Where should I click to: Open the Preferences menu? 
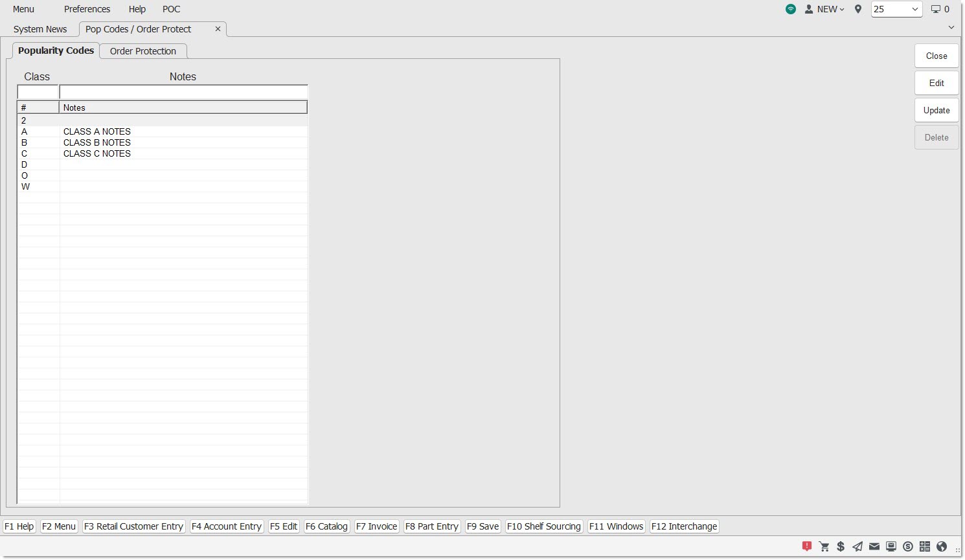click(87, 9)
